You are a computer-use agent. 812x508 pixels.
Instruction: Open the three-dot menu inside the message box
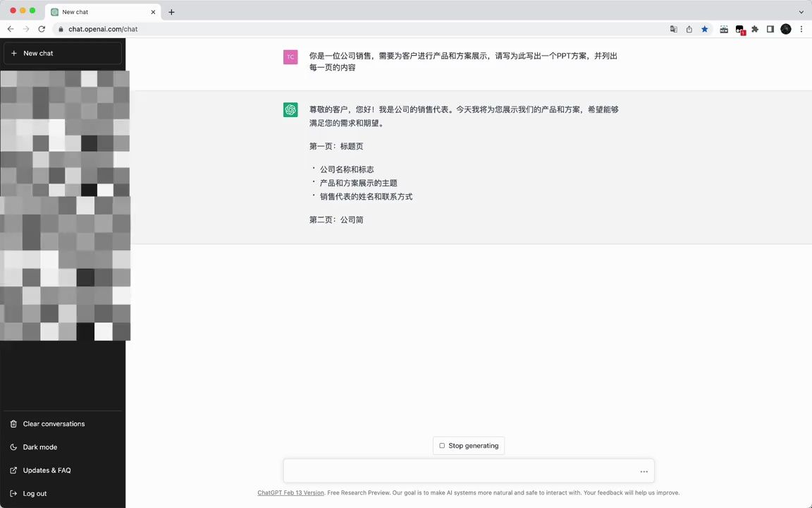[644, 471]
